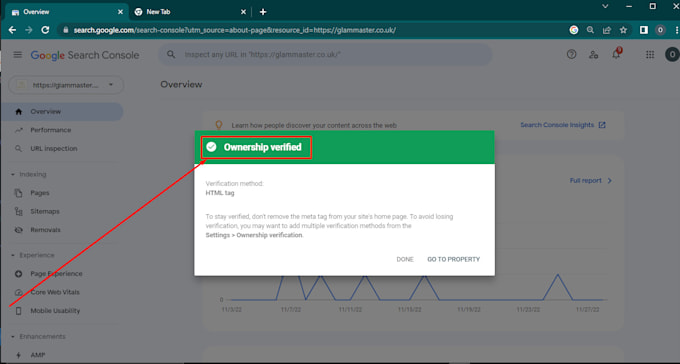The width and height of the screenshot is (680, 364).
Task: Click the Settings > Ownership verification text
Action: coord(254,235)
